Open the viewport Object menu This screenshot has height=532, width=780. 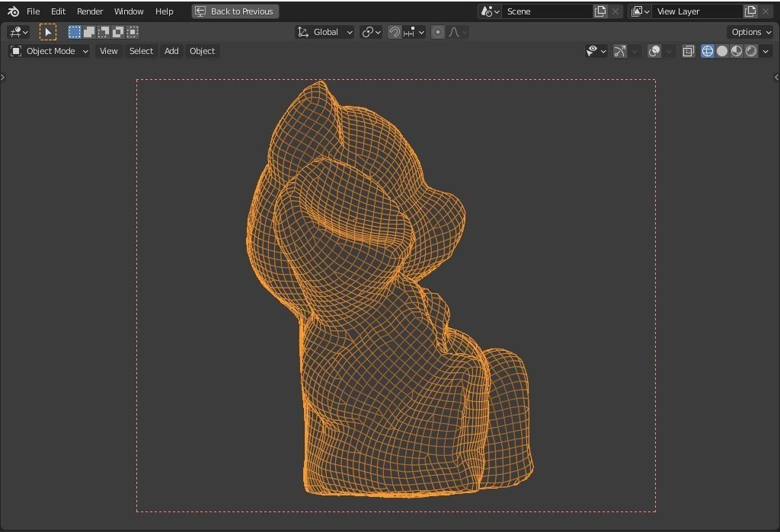pyautogui.click(x=202, y=51)
